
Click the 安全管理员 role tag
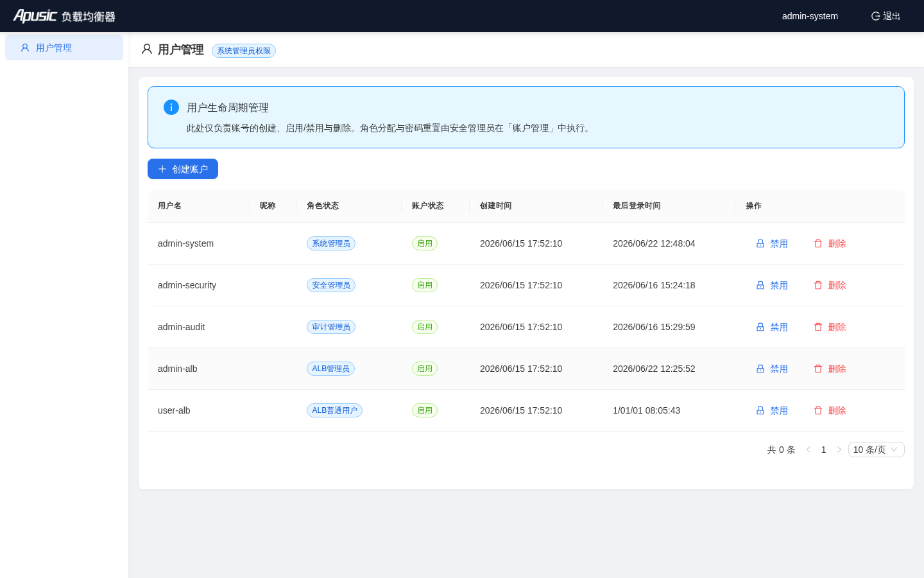point(331,285)
